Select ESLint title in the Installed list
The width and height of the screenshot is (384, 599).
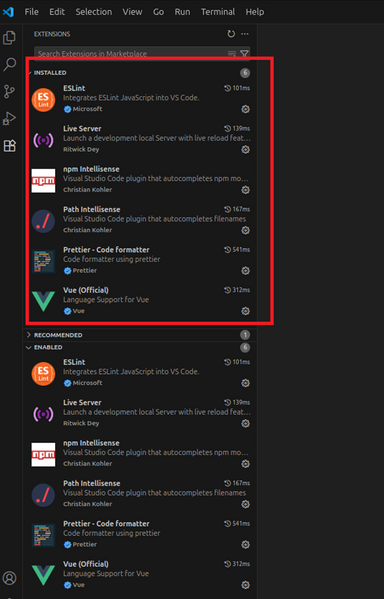(x=74, y=88)
